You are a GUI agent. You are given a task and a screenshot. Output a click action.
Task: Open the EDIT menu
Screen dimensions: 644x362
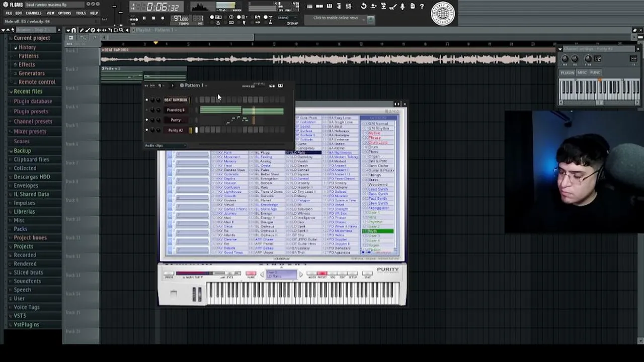point(19,13)
